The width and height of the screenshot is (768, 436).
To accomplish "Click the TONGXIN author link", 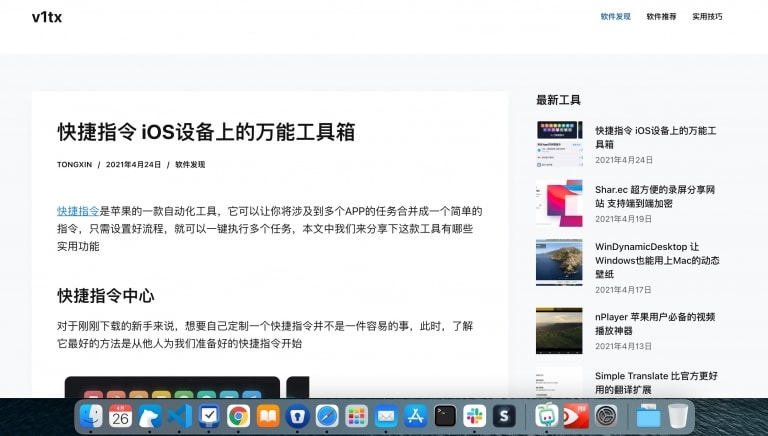I will [x=74, y=165].
